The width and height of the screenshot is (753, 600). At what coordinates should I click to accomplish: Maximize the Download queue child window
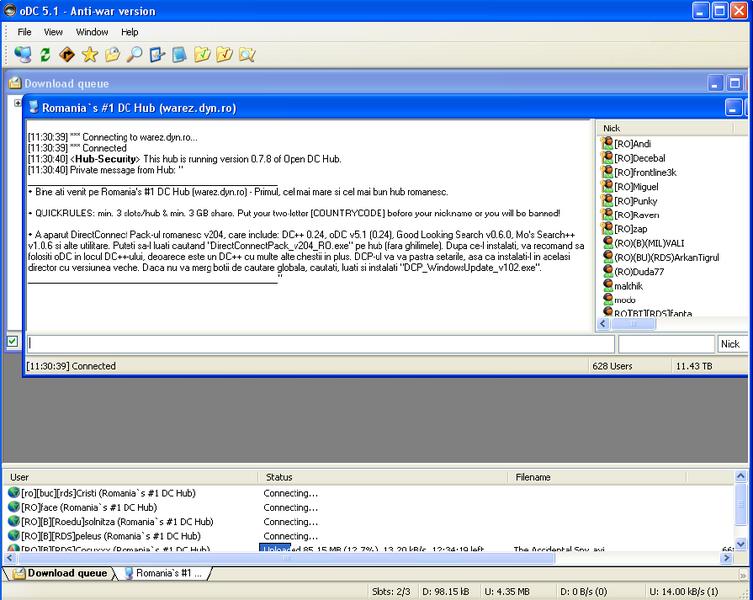(734, 84)
